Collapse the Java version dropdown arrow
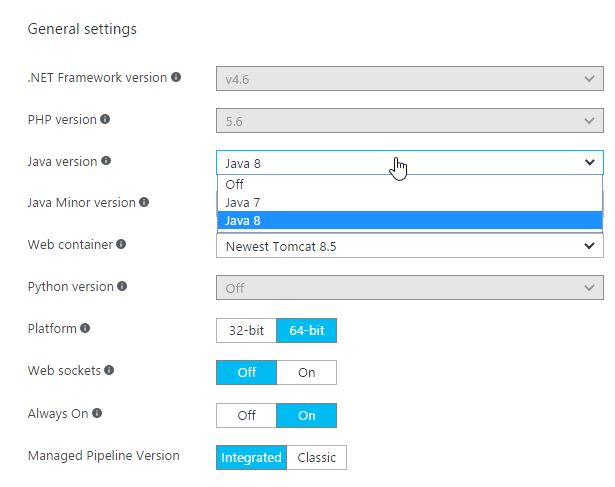 point(590,162)
